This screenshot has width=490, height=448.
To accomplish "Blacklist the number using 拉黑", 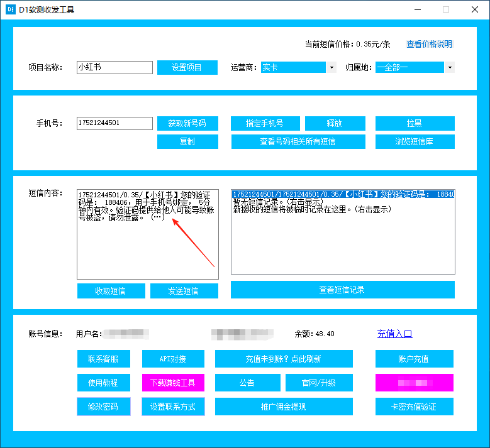I will (x=414, y=123).
